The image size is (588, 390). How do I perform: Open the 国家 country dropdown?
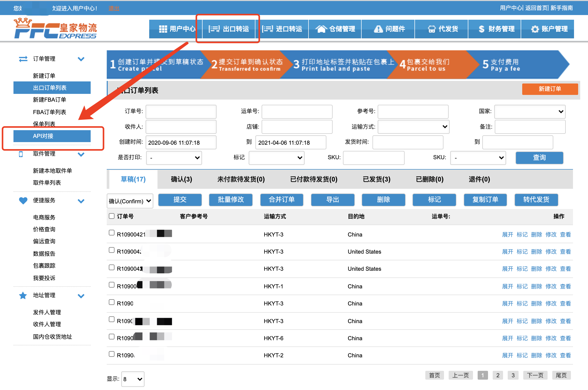pyautogui.click(x=530, y=112)
